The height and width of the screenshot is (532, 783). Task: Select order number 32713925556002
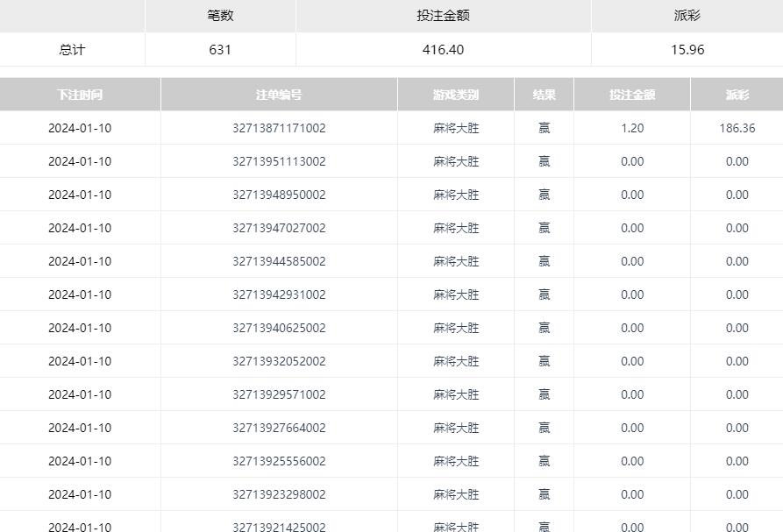pyautogui.click(x=279, y=461)
